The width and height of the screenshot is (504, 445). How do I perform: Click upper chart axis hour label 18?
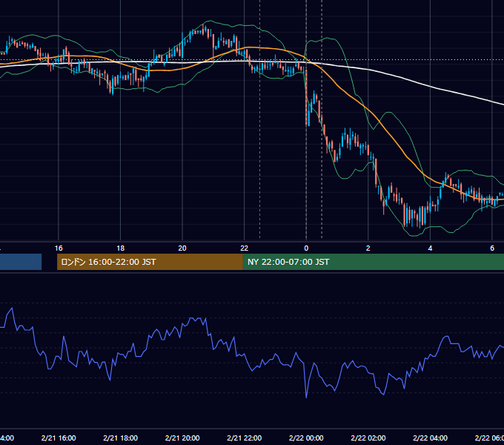point(121,248)
